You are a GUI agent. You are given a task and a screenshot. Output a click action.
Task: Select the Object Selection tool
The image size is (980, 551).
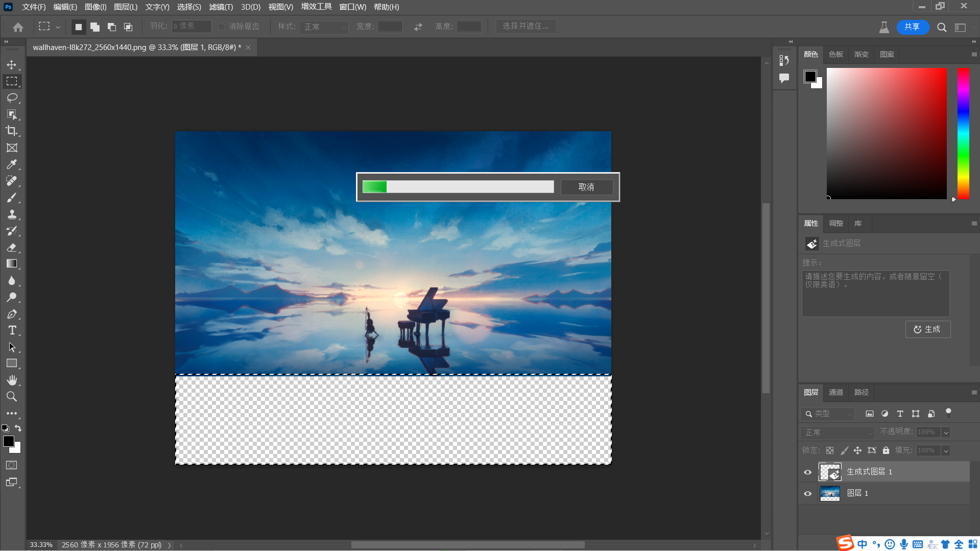(12, 114)
